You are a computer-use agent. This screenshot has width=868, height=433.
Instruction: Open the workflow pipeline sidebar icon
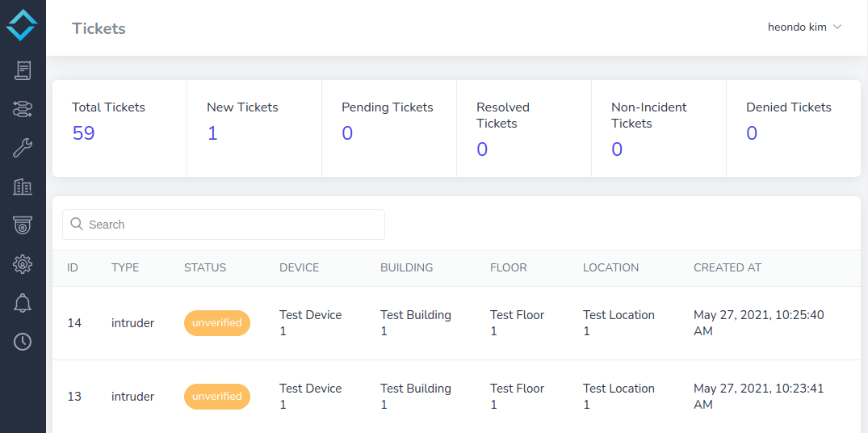(23, 109)
